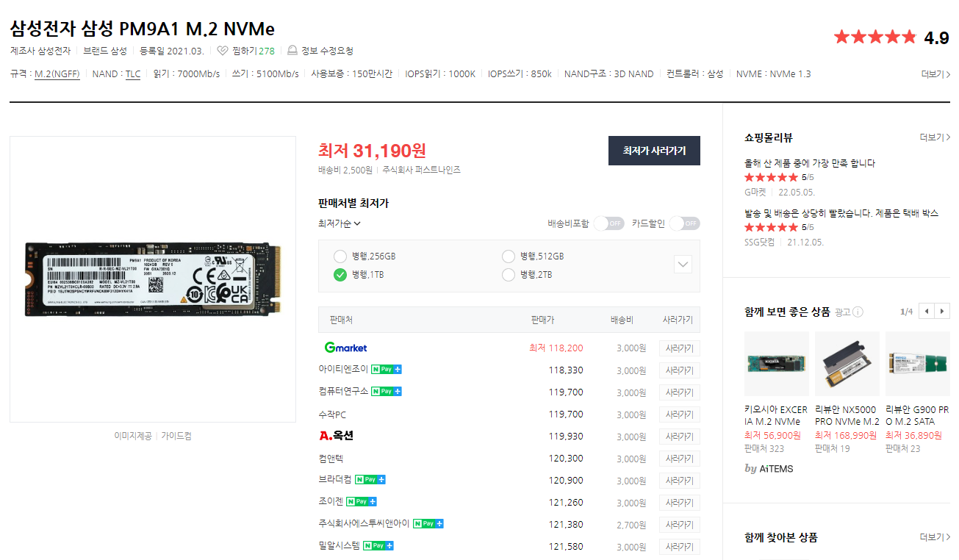
Task: Expand specs with top 더보기 link
Action: 935,74
